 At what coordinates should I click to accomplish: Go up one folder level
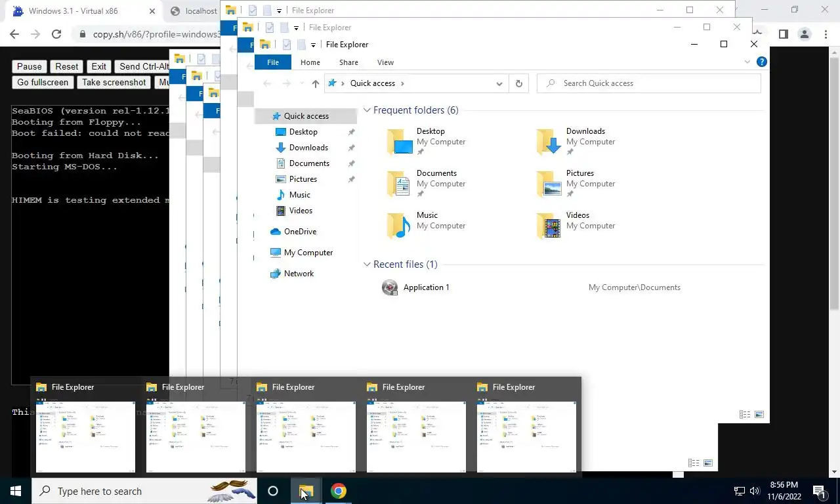pyautogui.click(x=316, y=83)
